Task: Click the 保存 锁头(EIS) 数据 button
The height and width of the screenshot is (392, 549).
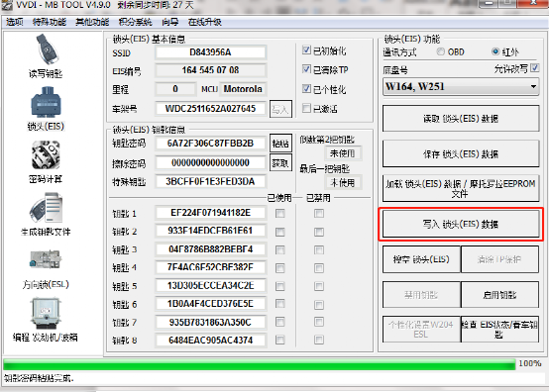Action: pyautogui.click(x=461, y=153)
